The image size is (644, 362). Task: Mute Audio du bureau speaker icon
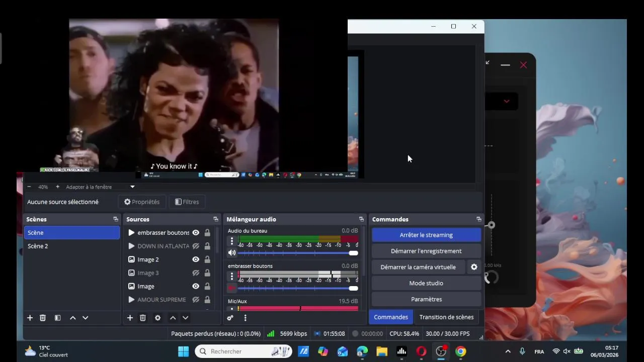coord(232,253)
